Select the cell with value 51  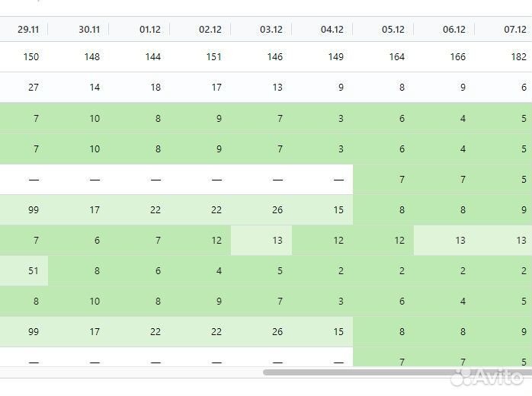coord(24,270)
